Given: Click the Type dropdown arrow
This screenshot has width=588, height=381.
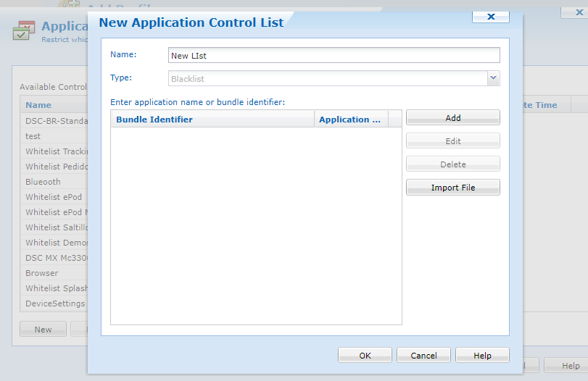Looking at the screenshot, I should (493, 78).
